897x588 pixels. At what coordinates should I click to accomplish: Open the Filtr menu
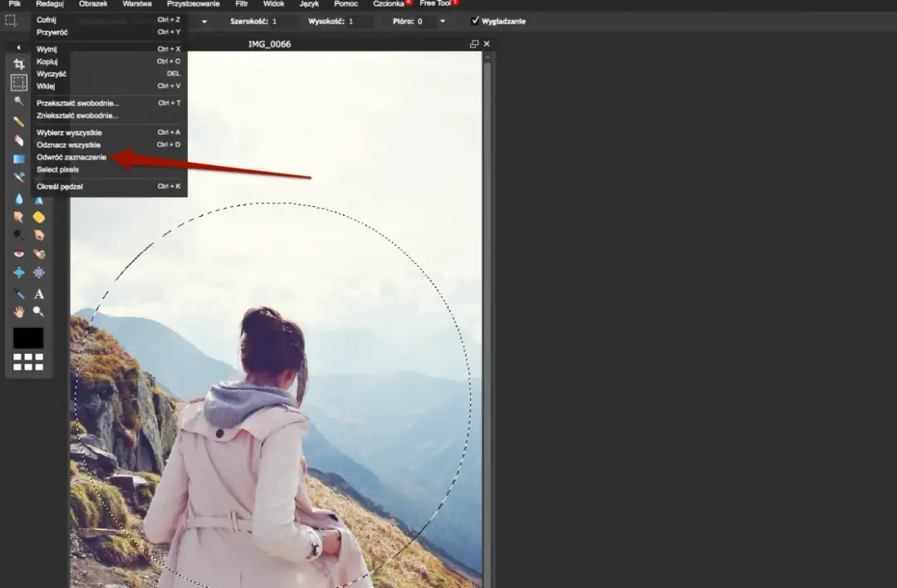pyautogui.click(x=242, y=4)
